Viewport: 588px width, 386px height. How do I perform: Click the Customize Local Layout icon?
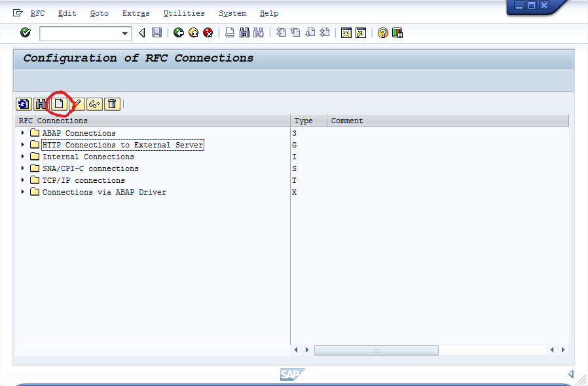(x=397, y=33)
